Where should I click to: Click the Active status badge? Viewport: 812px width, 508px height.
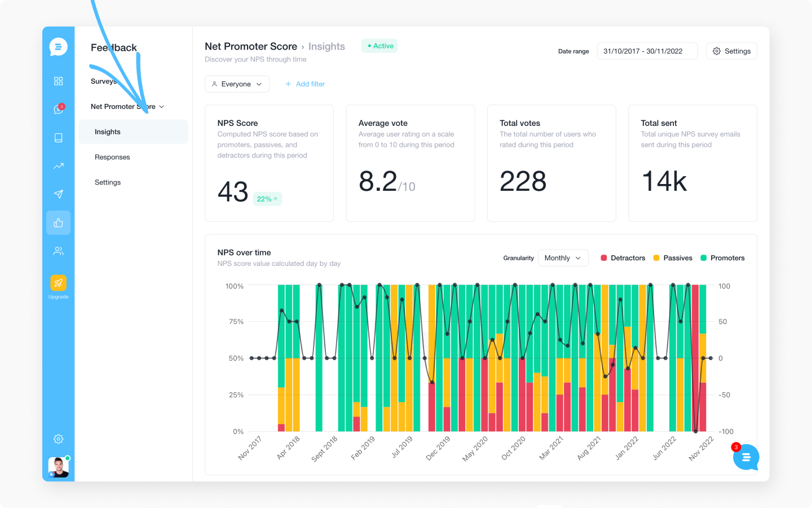tap(379, 46)
